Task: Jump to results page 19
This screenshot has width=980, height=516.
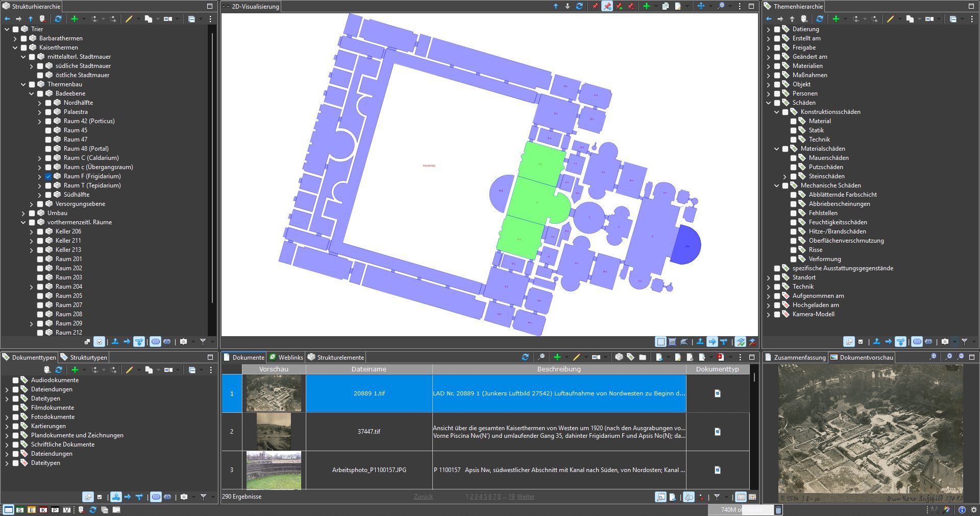Action: coord(511,497)
